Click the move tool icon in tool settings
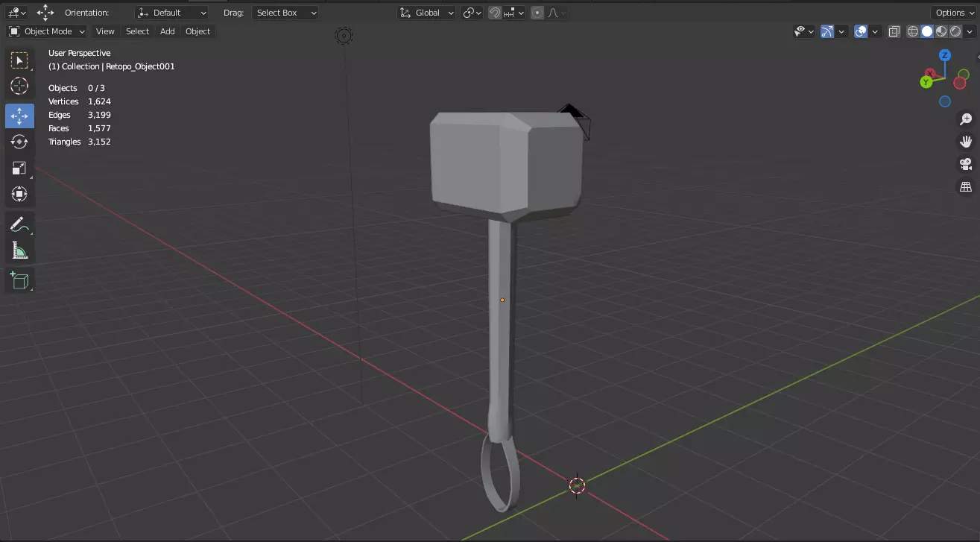 click(45, 13)
